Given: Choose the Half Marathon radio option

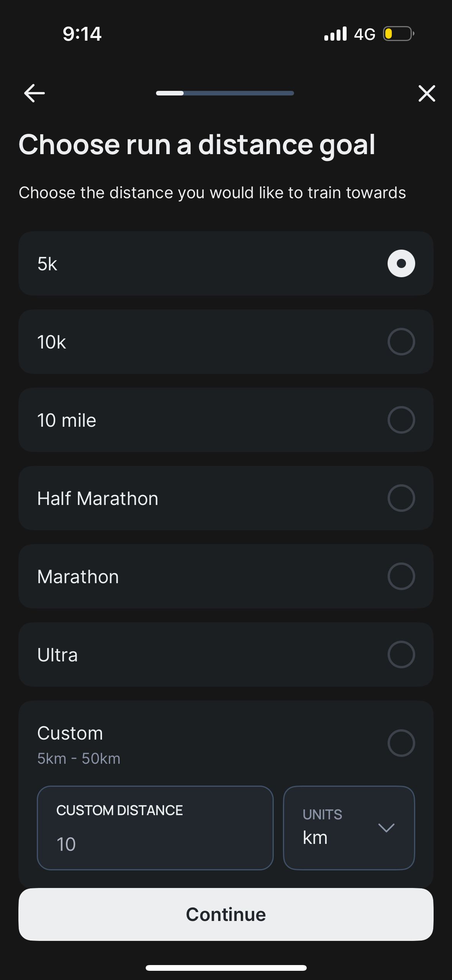Looking at the screenshot, I should tap(401, 498).
